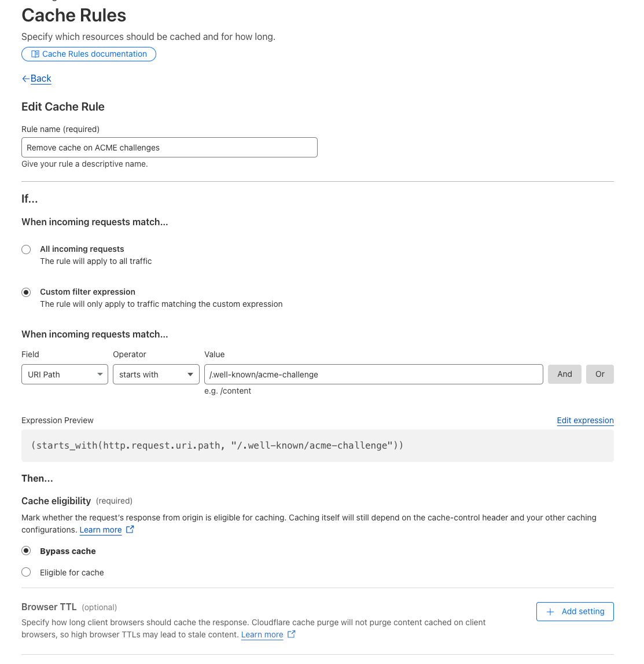This screenshot has width=644, height=664.
Task: Click external link icon next to Browser TTL Learn more
Action: (292, 634)
